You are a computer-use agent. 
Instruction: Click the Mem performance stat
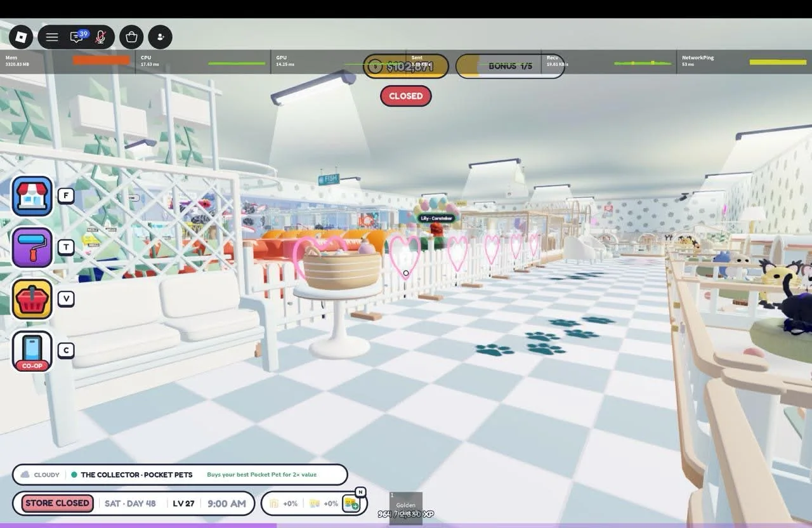point(67,62)
